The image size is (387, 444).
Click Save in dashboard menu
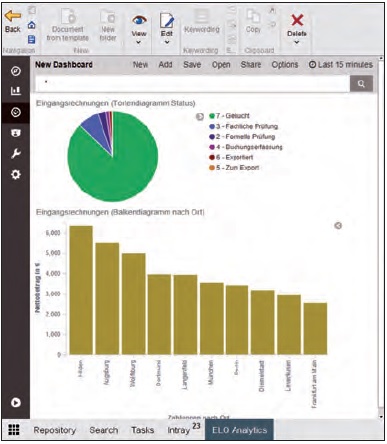tap(192, 65)
